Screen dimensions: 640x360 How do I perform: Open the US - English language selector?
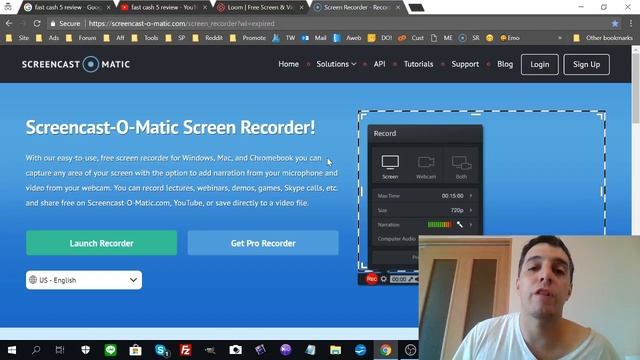point(84,280)
